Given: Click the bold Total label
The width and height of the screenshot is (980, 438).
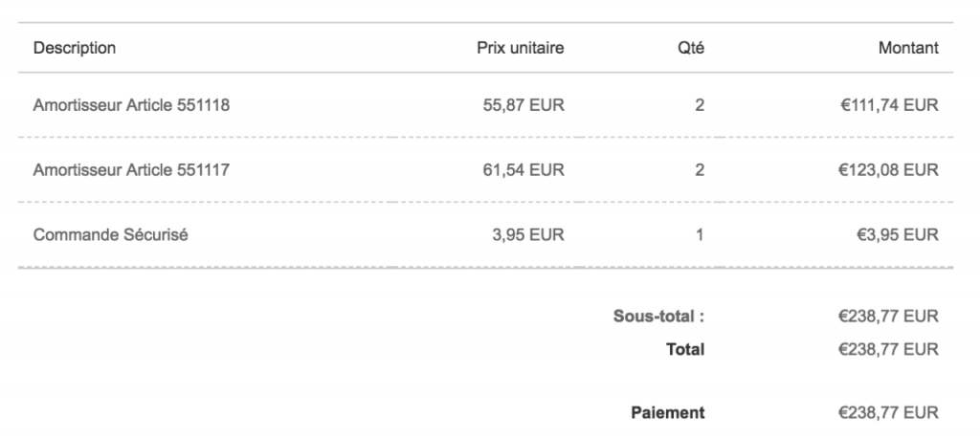Looking at the screenshot, I should click(685, 349).
